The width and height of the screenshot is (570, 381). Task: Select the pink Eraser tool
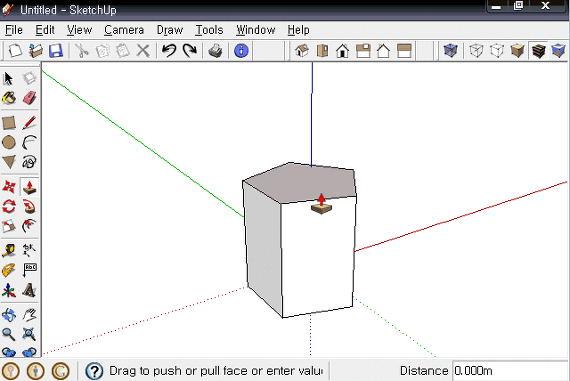tap(29, 98)
